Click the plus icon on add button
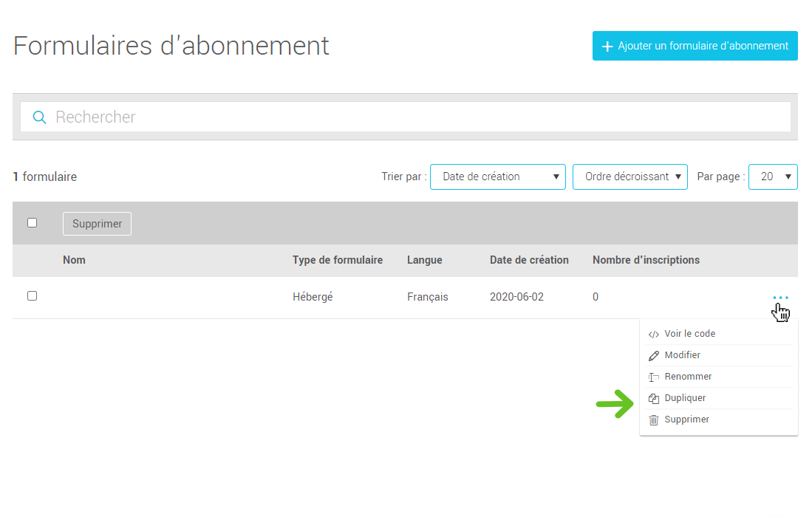This screenshot has width=812, height=517. (607, 47)
